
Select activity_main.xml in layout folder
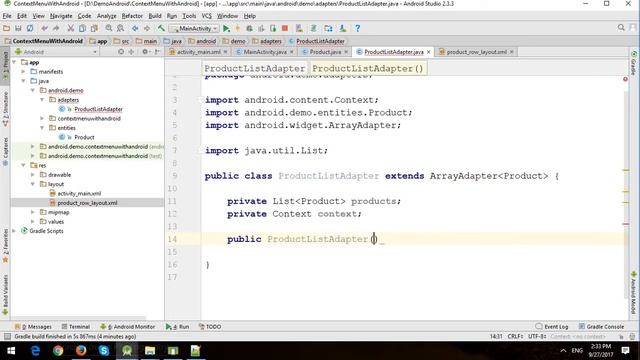point(79,194)
